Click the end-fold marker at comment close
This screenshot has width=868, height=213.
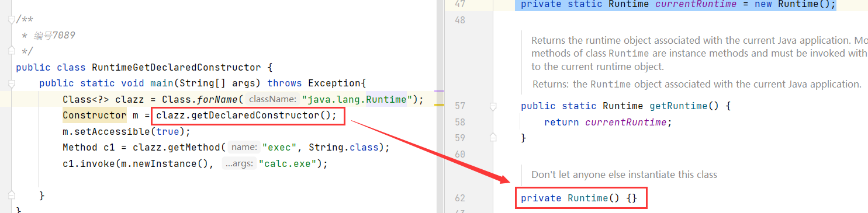coord(11,51)
